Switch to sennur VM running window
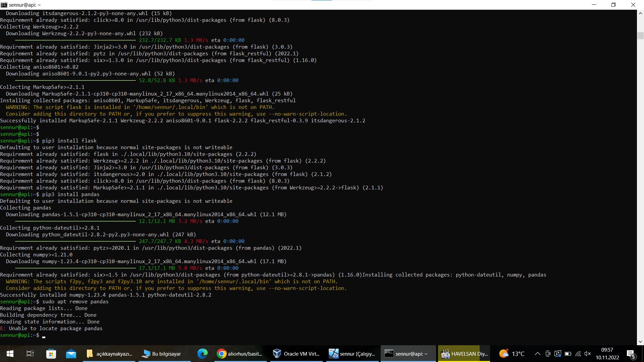 352,354
